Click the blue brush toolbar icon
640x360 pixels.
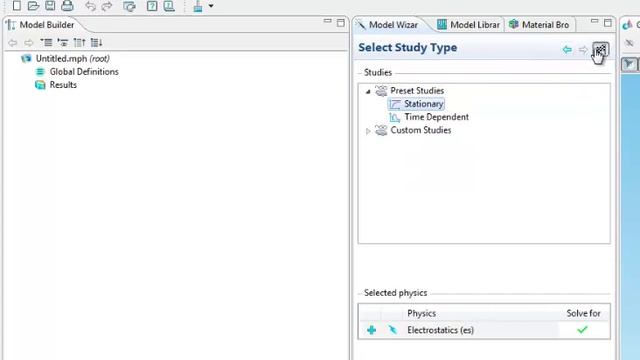[x=198, y=6]
